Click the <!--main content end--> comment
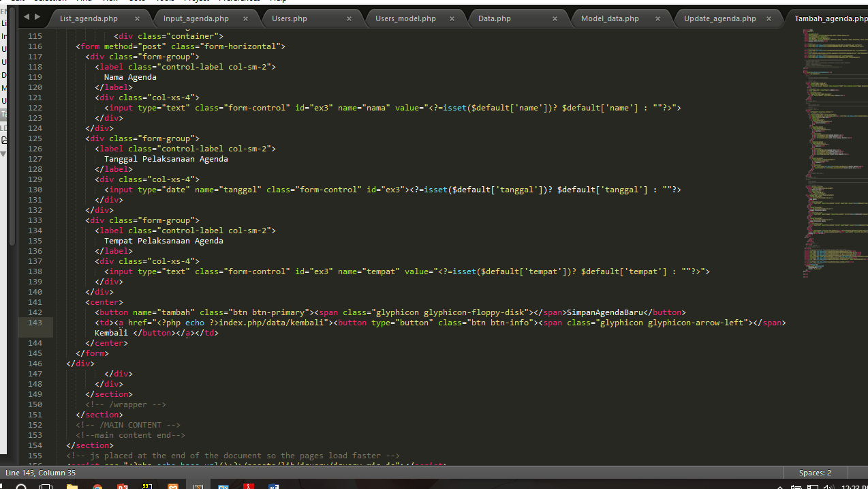Image resolution: width=868 pixels, height=489 pixels. tap(130, 435)
